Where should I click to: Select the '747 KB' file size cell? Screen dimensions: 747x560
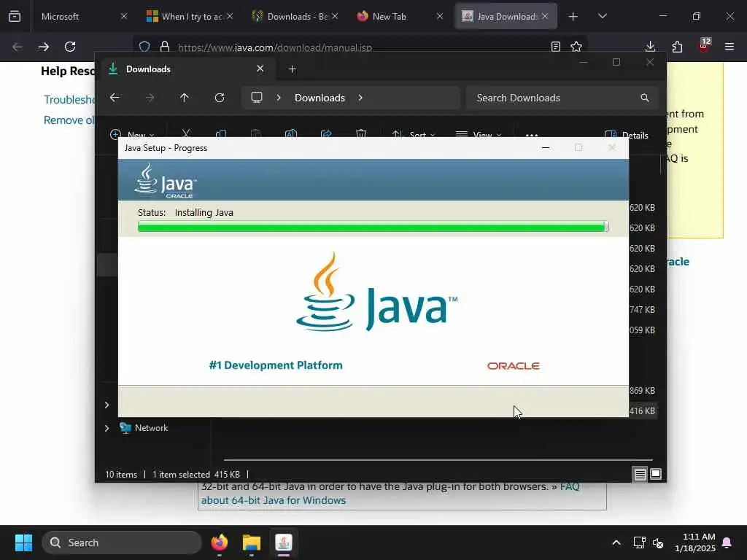pos(642,309)
